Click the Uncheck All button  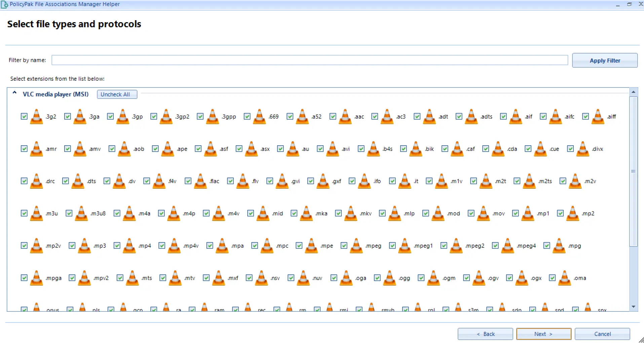point(117,94)
